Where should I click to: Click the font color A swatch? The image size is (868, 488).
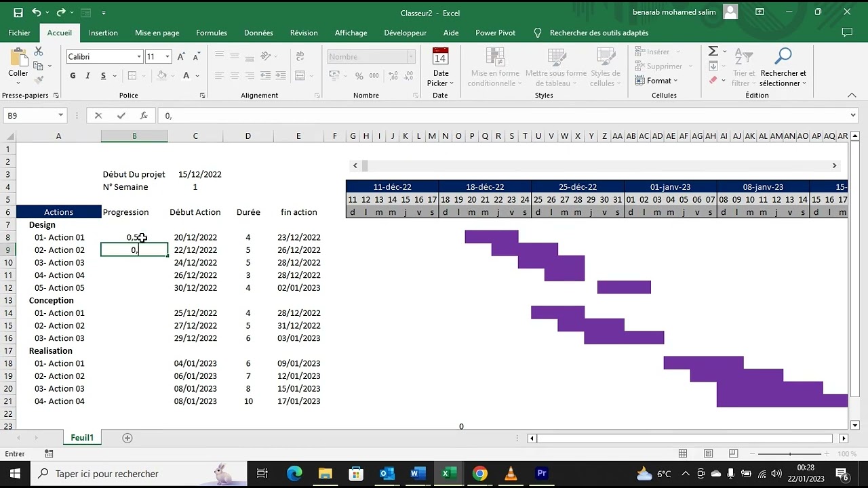pyautogui.click(x=186, y=76)
